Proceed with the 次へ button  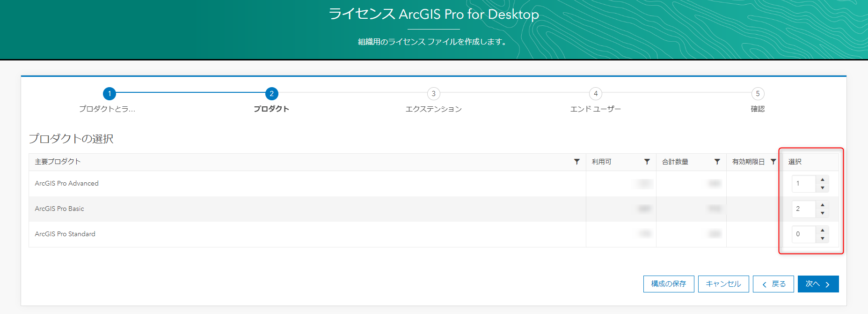point(818,284)
